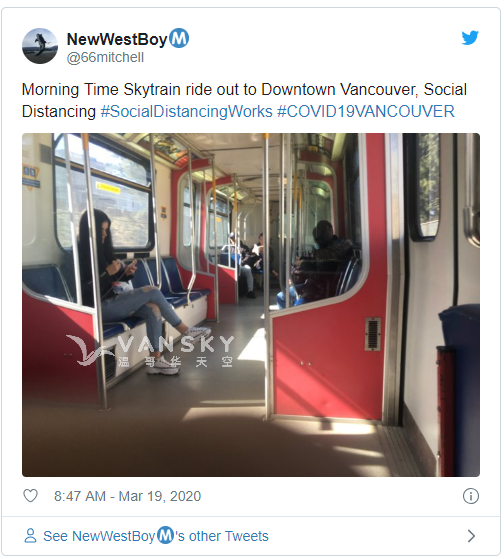This screenshot has width=504, height=559.
Task: Expand the right chevron arrow at bottom
Action: pos(471,536)
